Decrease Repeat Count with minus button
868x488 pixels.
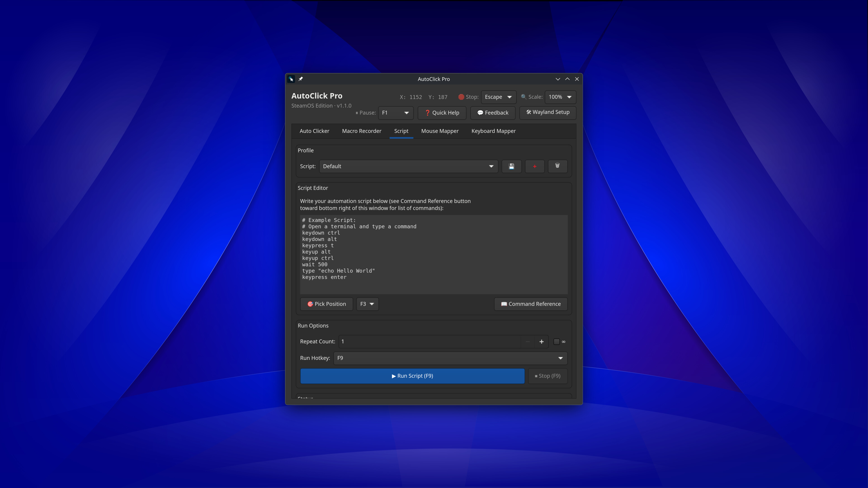pos(528,342)
